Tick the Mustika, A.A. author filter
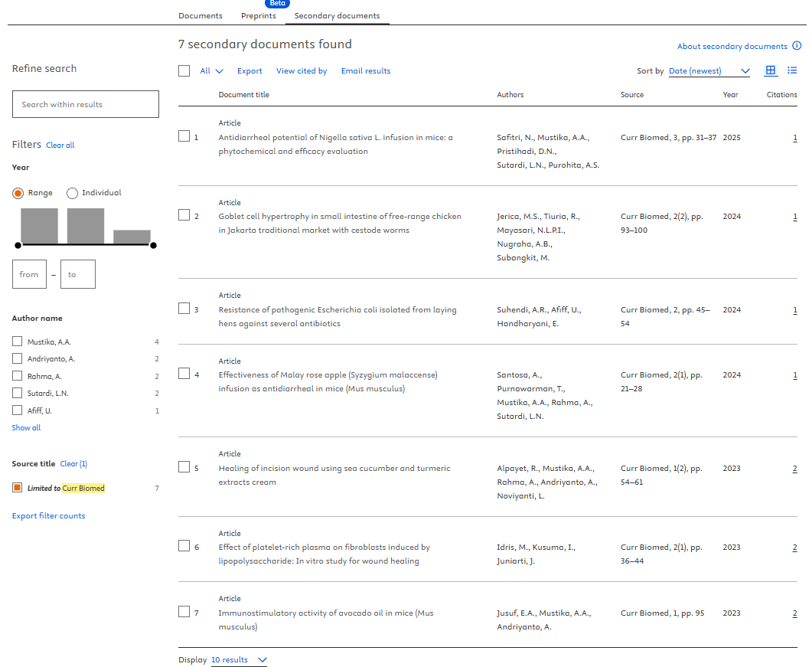812x667 pixels. (18, 342)
